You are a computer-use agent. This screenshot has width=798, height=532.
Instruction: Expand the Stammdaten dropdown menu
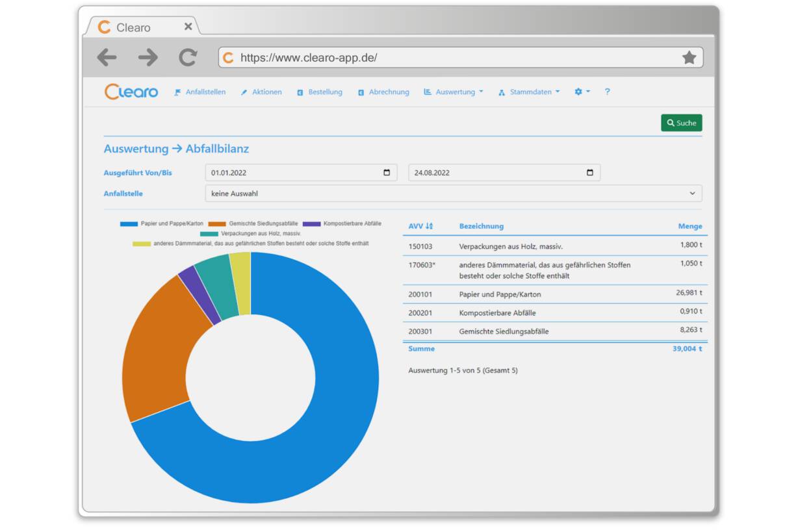click(x=529, y=92)
